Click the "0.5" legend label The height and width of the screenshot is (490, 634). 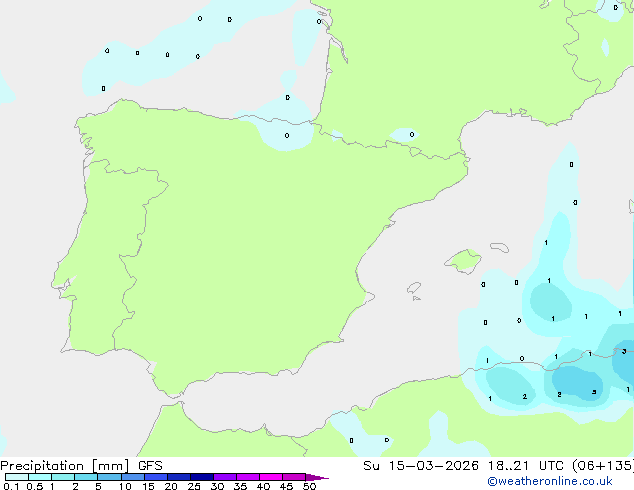tap(35, 486)
